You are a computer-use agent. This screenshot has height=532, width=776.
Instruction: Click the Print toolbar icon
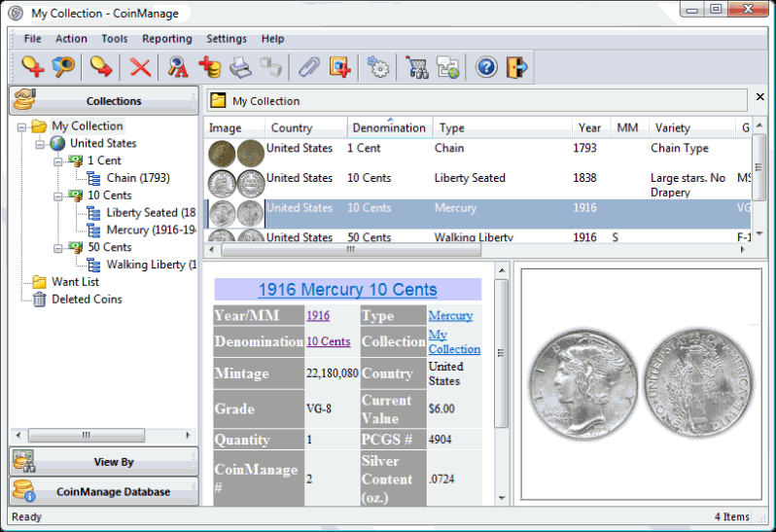pos(240,67)
